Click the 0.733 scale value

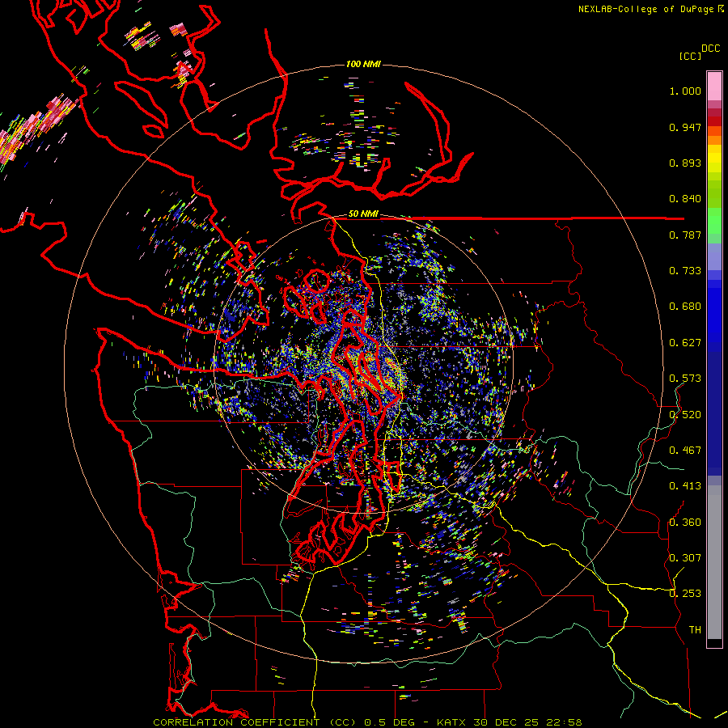click(x=685, y=271)
